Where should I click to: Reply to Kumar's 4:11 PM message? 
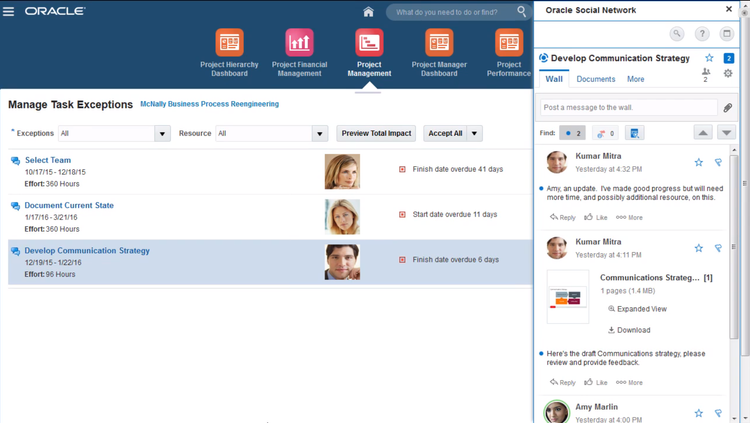563,382
